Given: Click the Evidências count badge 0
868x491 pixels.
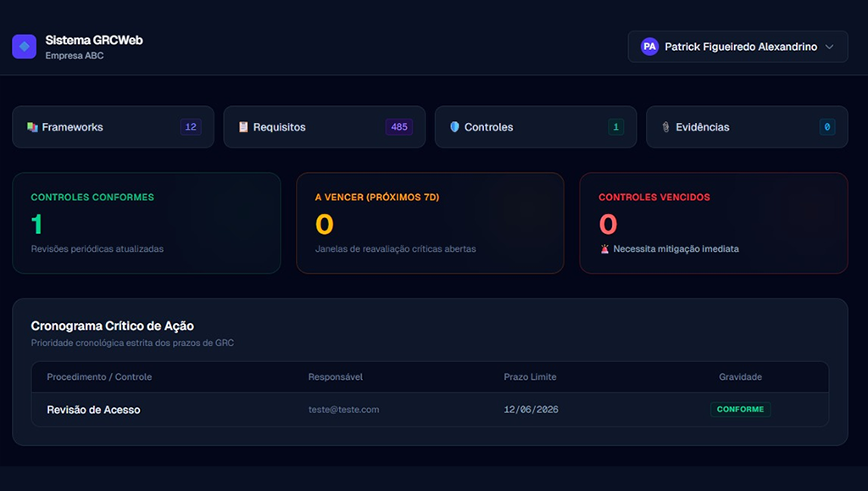Looking at the screenshot, I should (x=827, y=126).
